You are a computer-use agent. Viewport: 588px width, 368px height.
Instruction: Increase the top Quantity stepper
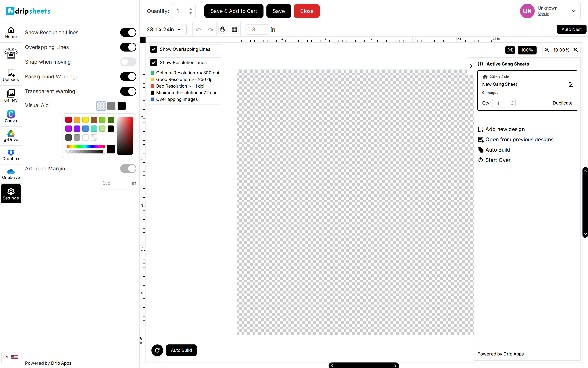[191, 9]
